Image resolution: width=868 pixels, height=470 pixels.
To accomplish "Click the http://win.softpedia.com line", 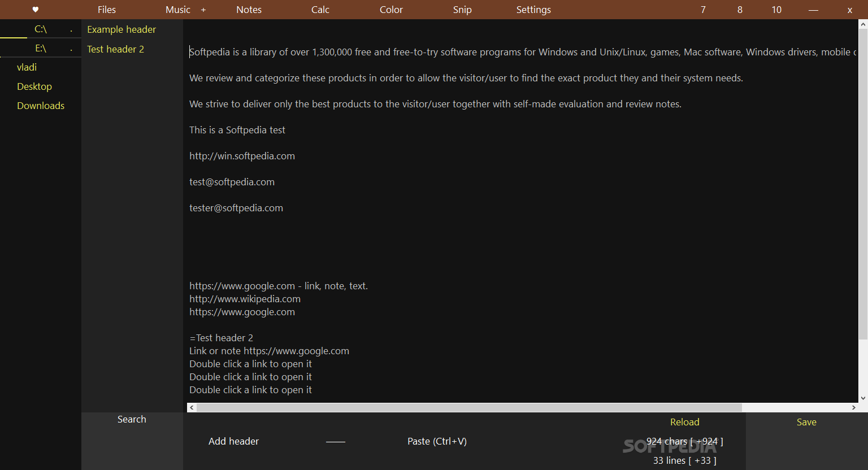I will point(242,156).
